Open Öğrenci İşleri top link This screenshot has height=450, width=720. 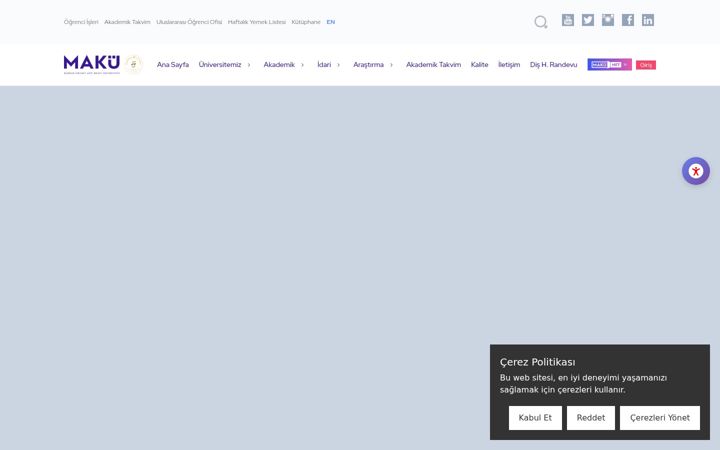(81, 22)
